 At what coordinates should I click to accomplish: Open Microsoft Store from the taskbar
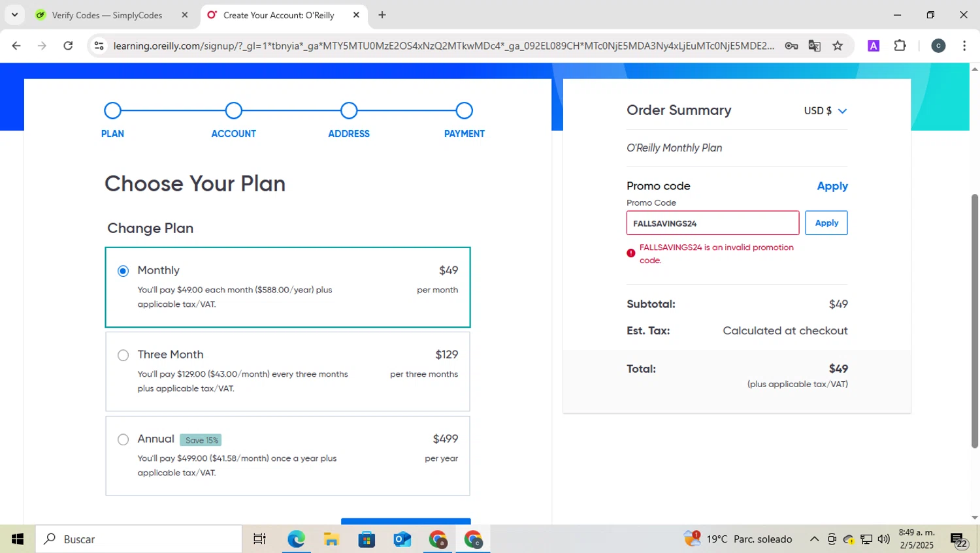click(367, 539)
